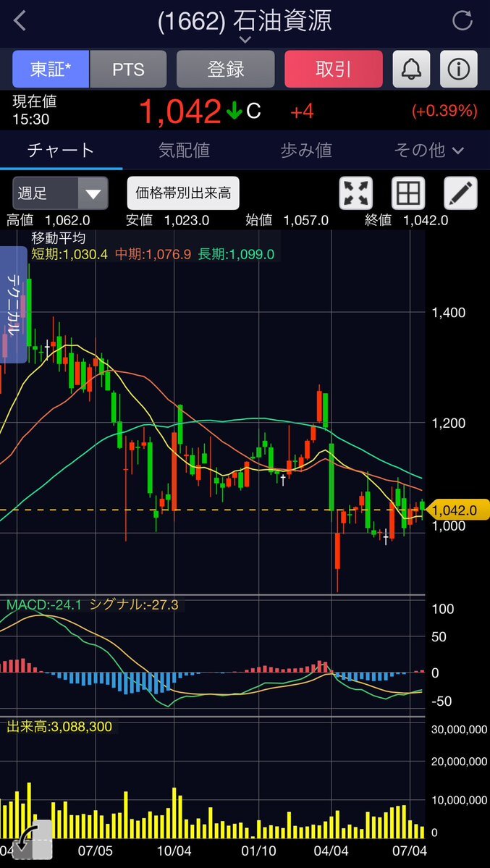This screenshot has width=490, height=868.
Task: Switch to the PTS market
Action: pos(128,69)
